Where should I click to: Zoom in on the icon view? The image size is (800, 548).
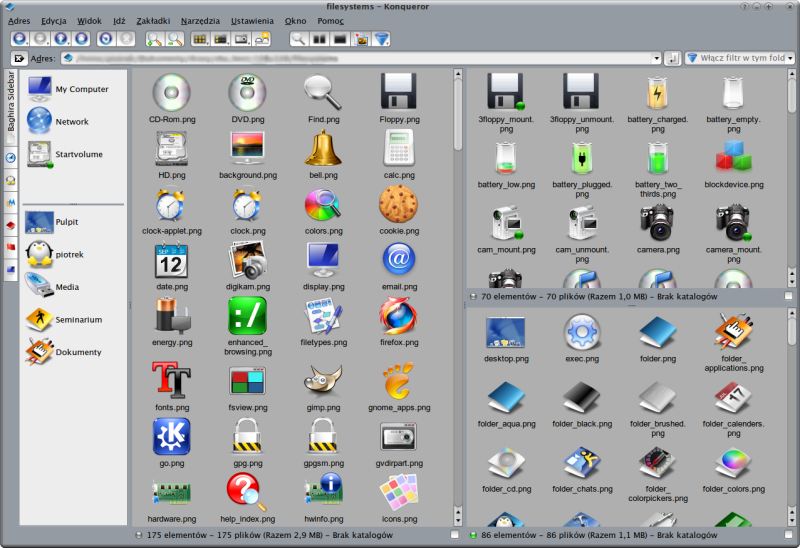tap(154, 39)
